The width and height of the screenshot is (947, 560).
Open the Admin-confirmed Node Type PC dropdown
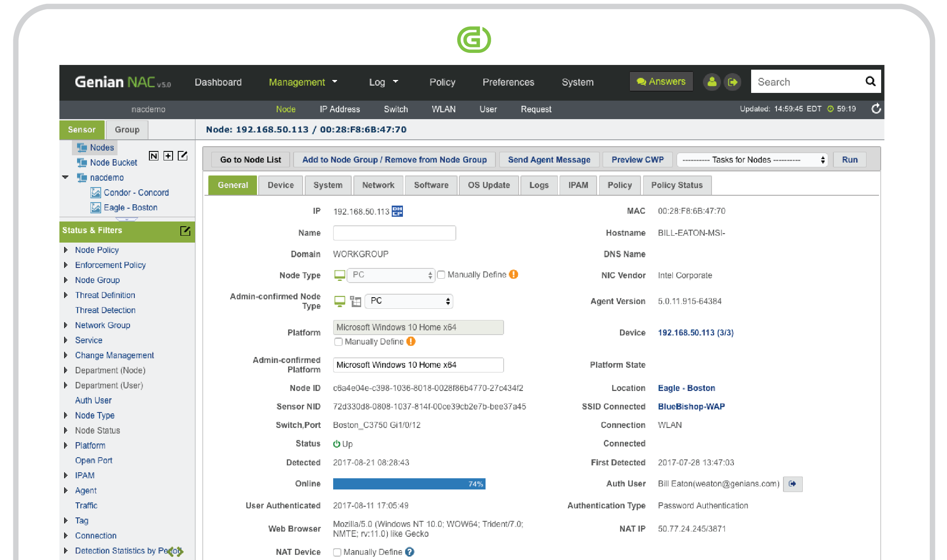(409, 301)
